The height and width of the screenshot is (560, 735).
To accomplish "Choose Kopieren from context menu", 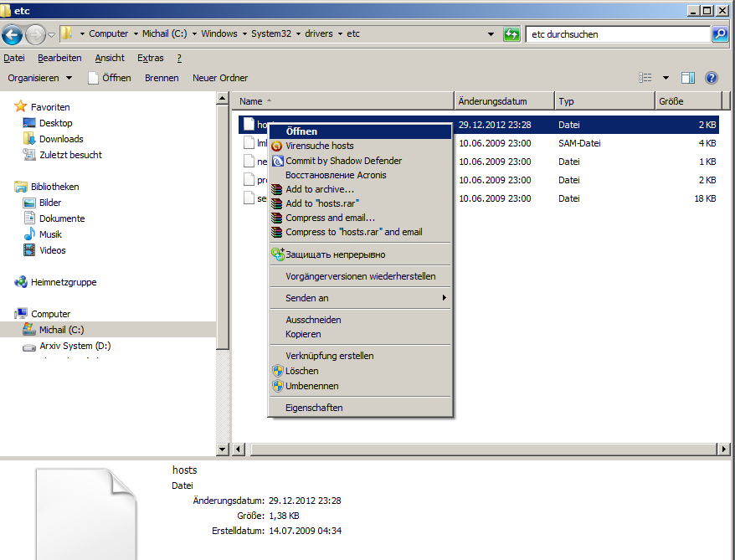I will (360, 334).
